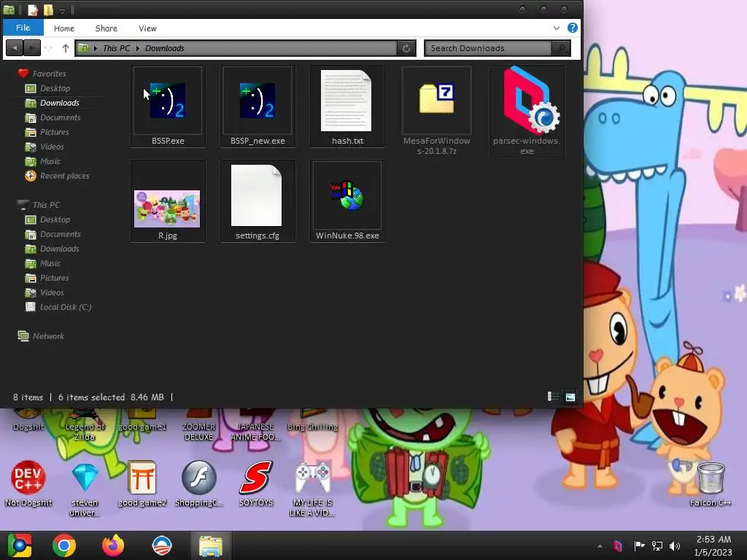Open Recent places in the sidebar
Image resolution: width=747 pixels, height=560 pixels.
(x=57, y=176)
